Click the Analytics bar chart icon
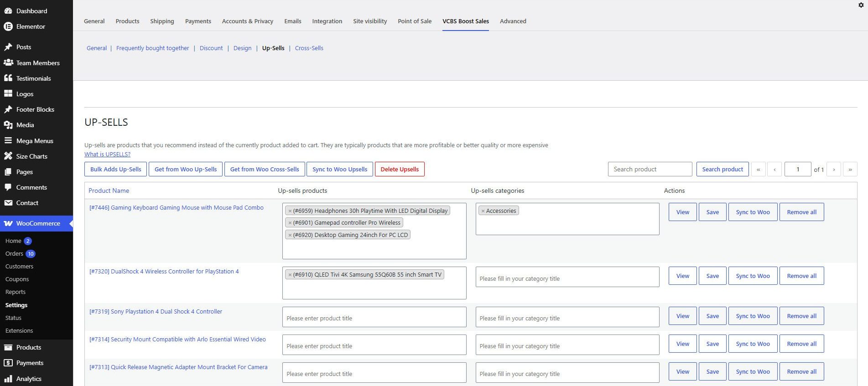 click(8, 379)
